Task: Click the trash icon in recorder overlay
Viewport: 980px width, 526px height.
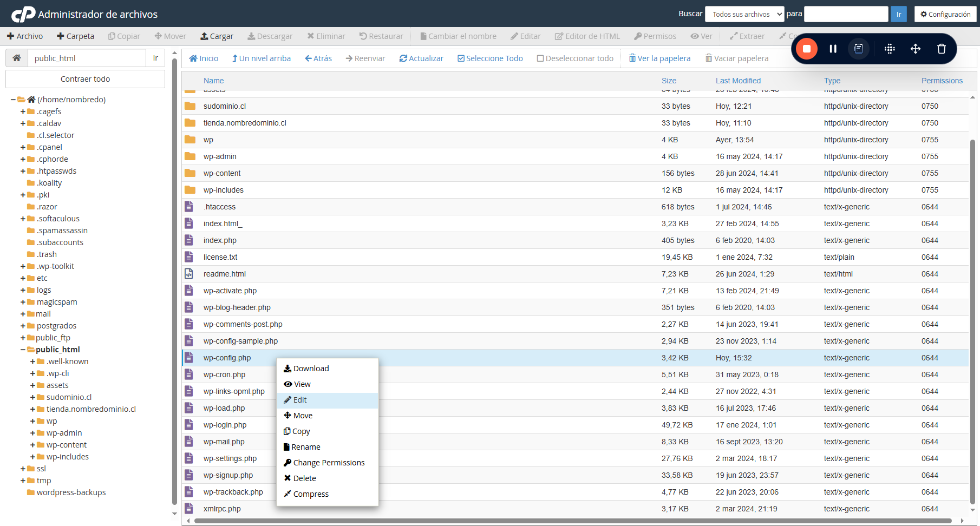Action: pyautogui.click(x=941, y=49)
